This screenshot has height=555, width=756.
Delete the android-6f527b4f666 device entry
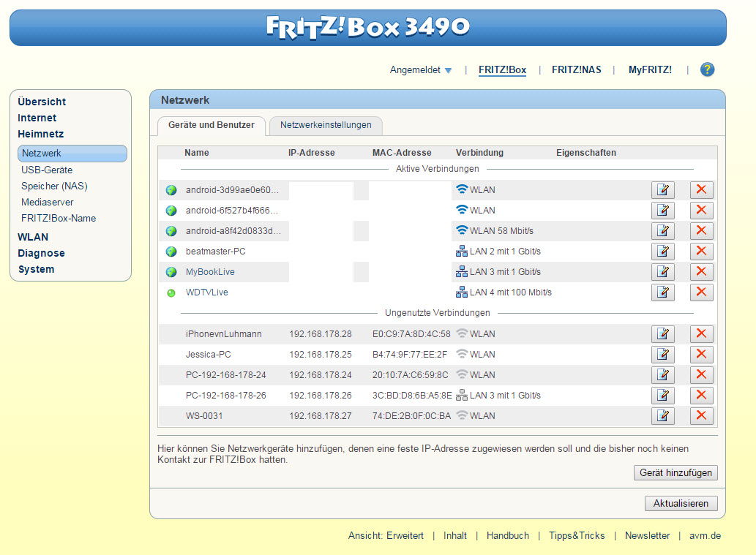(x=702, y=210)
